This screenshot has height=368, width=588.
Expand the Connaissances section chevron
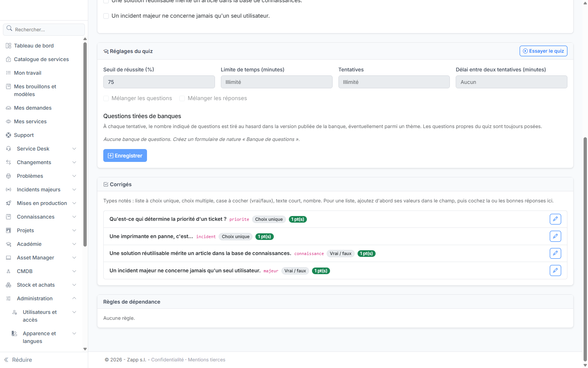[74, 217]
